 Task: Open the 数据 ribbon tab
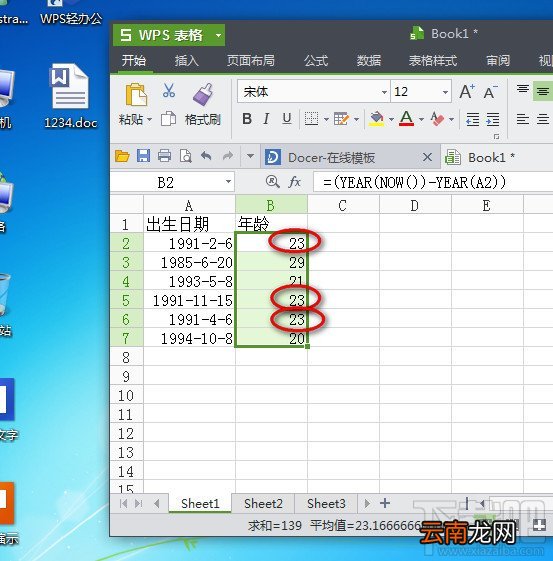(x=369, y=60)
